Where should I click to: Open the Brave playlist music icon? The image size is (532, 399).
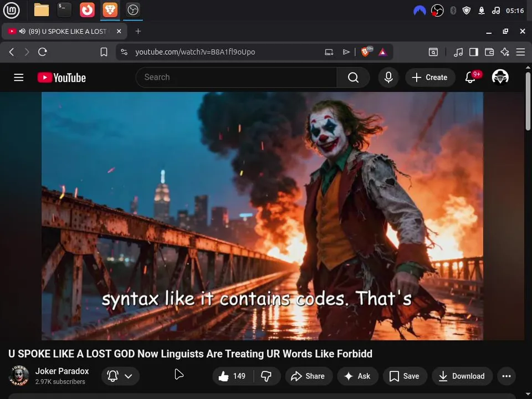coord(458,52)
